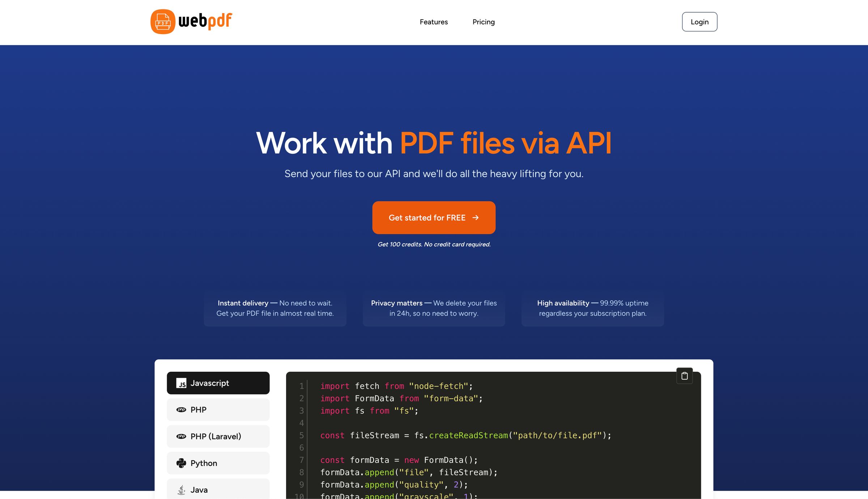The height and width of the screenshot is (499, 868).
Task: Open the Features menu item
Action: pyautogui.click(x=434, y=22)
